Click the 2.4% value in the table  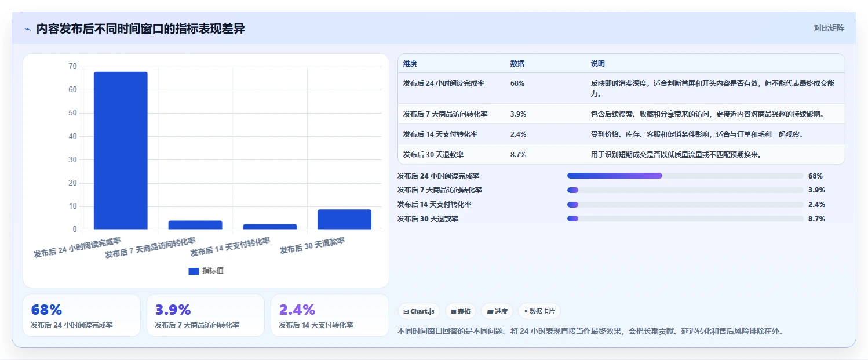[x=519, y=134]
